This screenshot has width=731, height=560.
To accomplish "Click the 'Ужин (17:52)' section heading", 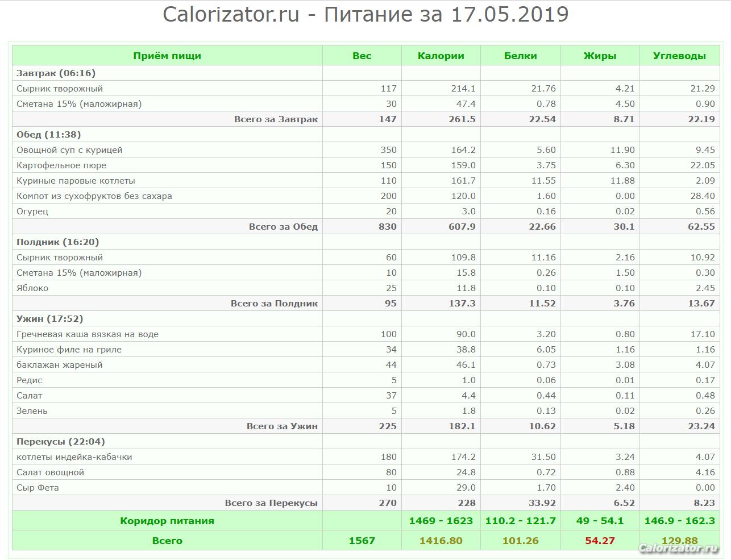I will click(49, 319).
